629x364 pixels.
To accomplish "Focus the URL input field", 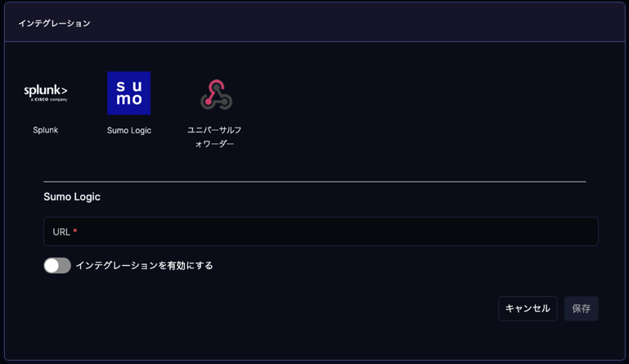I will click(321, 231).
